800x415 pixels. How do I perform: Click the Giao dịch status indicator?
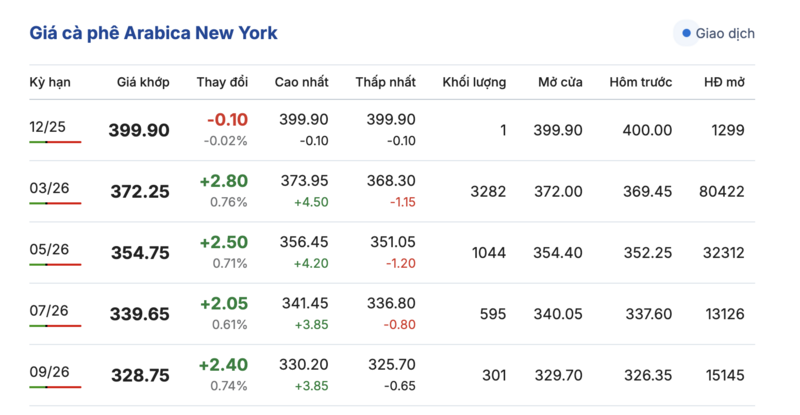(717, 33)
